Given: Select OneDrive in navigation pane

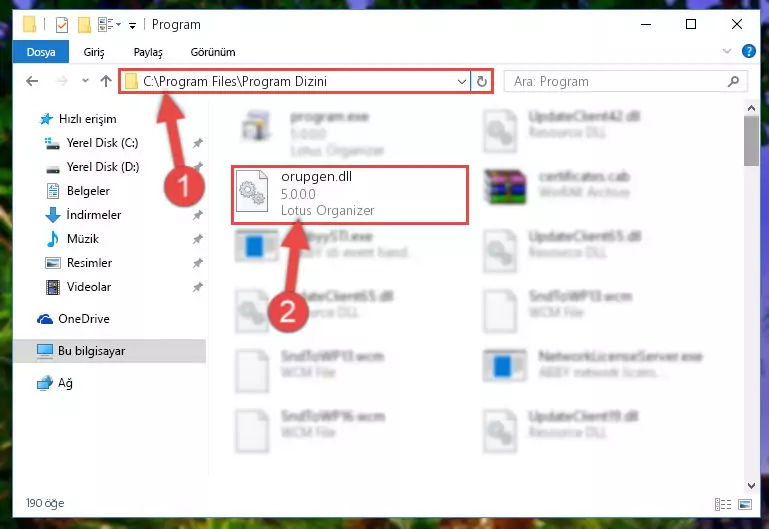Looking at the screenshot, I should coord(83,319).
